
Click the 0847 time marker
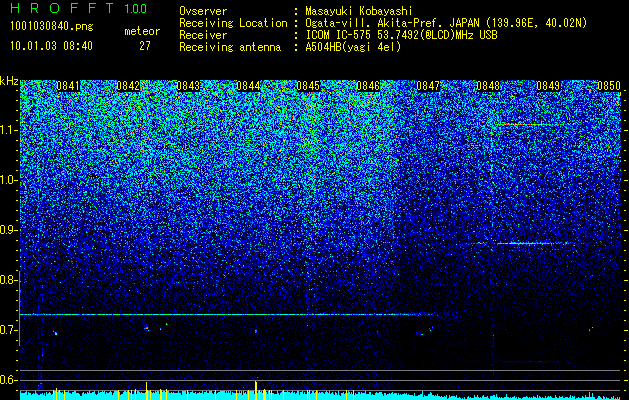click(428, 86)
